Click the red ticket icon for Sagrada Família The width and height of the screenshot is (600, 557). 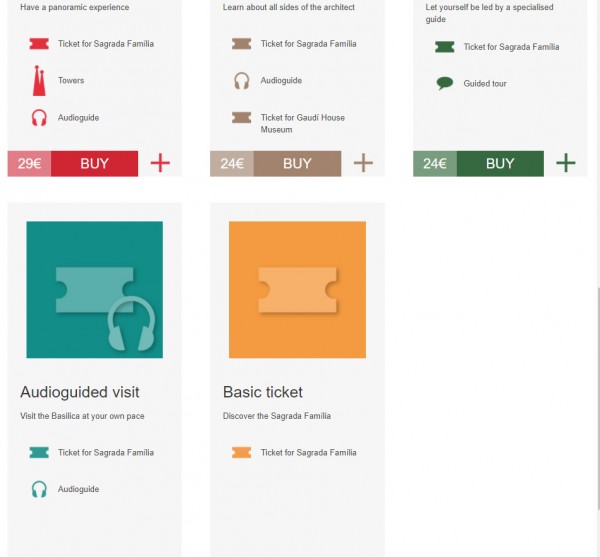(x=39, y=44)
